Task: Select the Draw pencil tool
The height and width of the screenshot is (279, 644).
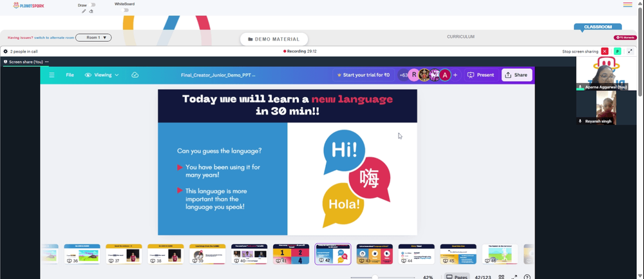Action: [84, 11]
